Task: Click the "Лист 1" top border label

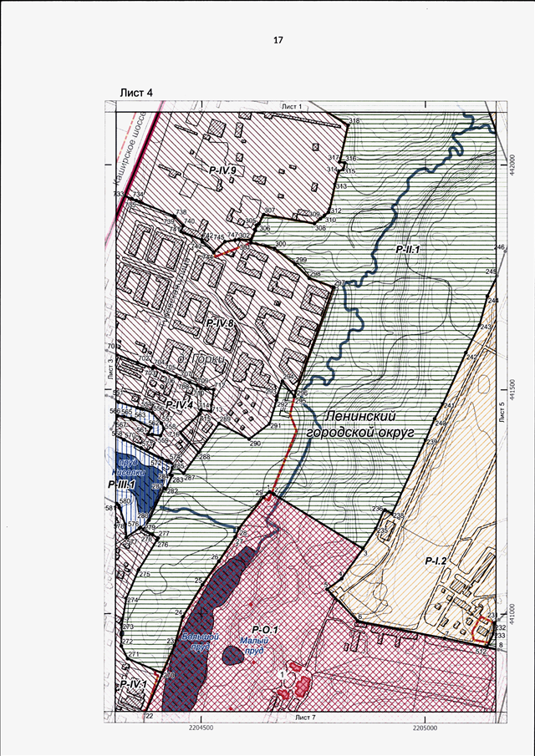Action: (290, 107)
